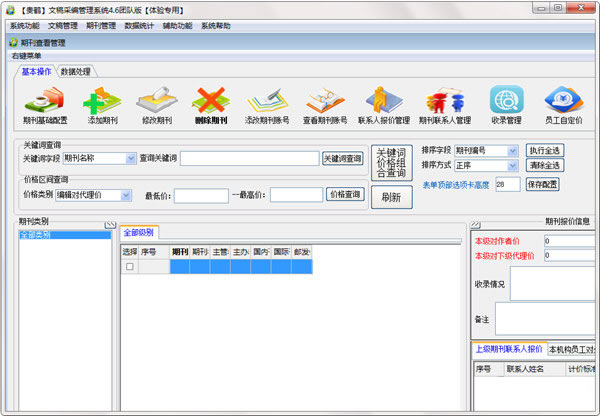Focus the 本级对作者价 field
The height and width of the screenshot is (416, 600).
pos(569,241)
